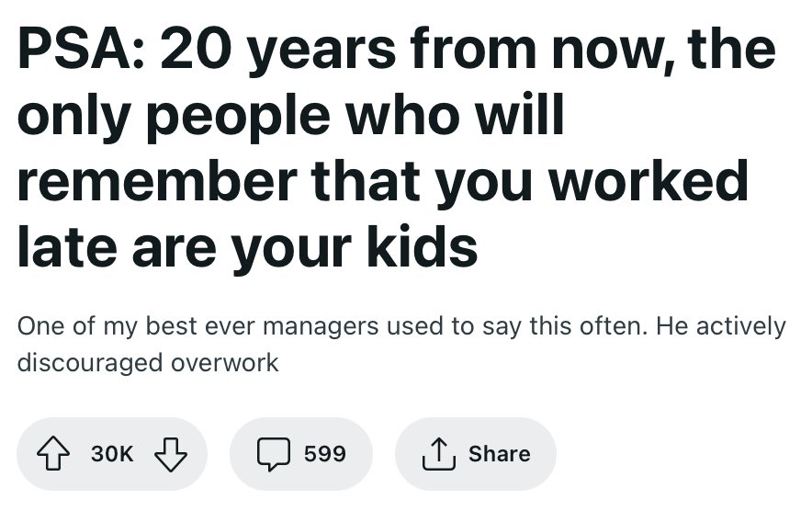The width and height of the screenshot is (812, 511).
Task: Downvote the post with the down arrow
Action: tap(170, 454)
